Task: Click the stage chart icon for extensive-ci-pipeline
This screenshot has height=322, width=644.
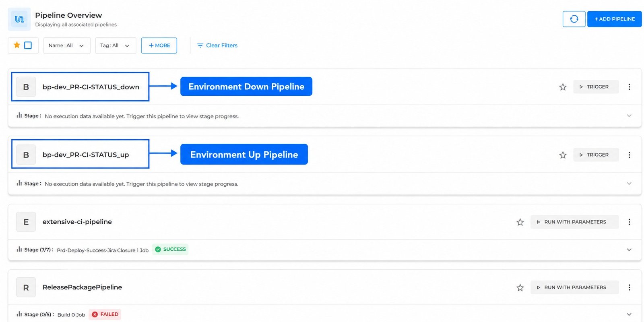Action: click(x=19, y=250)
